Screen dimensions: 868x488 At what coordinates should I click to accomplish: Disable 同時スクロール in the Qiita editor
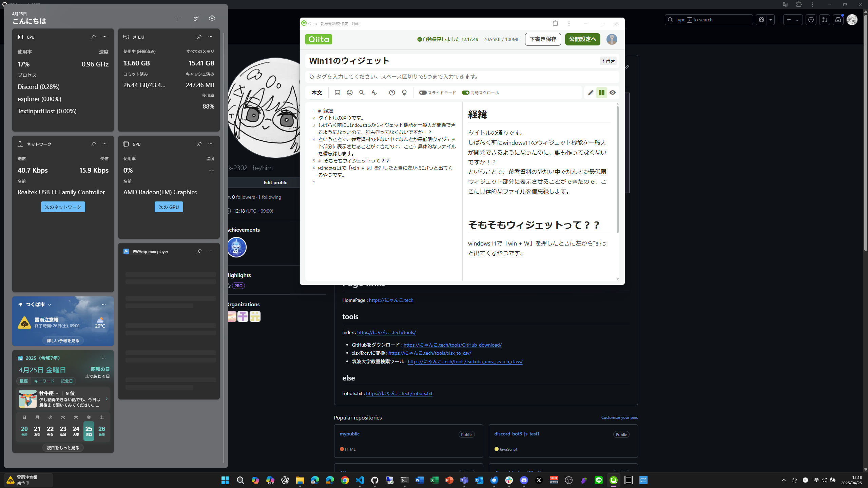click(465, 92)
